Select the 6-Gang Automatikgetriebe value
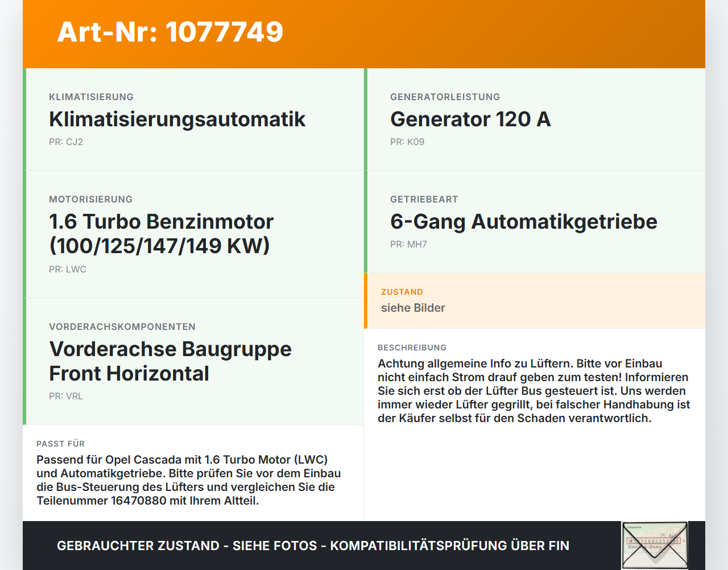Screen dimensions: 728x570 [x=524, y=222]
